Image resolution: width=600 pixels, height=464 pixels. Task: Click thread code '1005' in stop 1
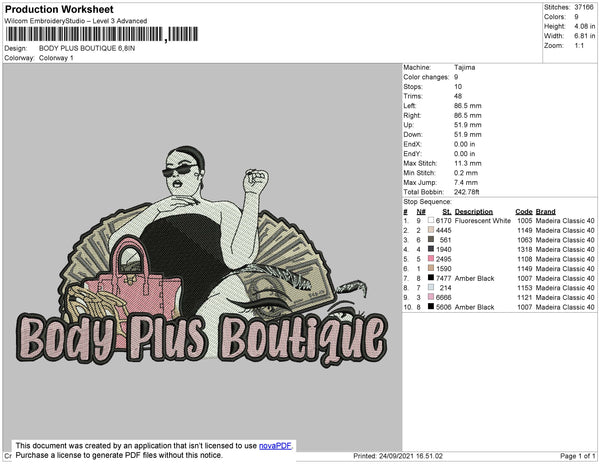click(525, 221)
